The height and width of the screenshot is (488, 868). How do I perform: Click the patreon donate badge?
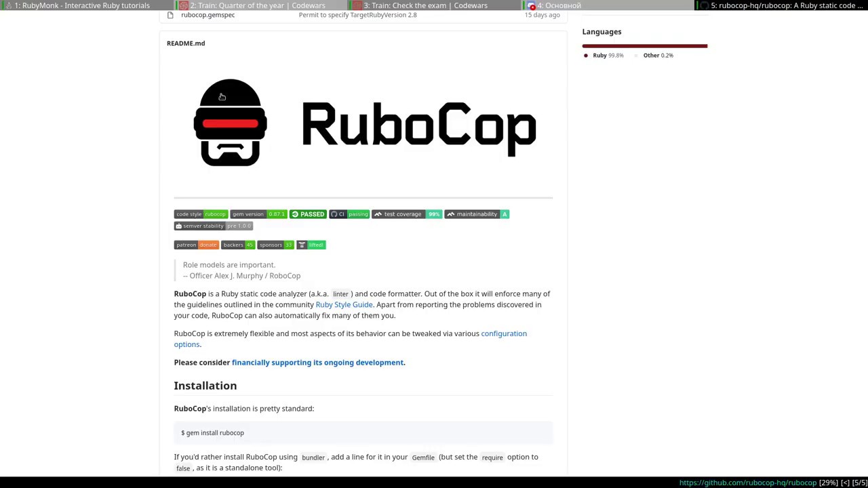(x=197, y=245)
